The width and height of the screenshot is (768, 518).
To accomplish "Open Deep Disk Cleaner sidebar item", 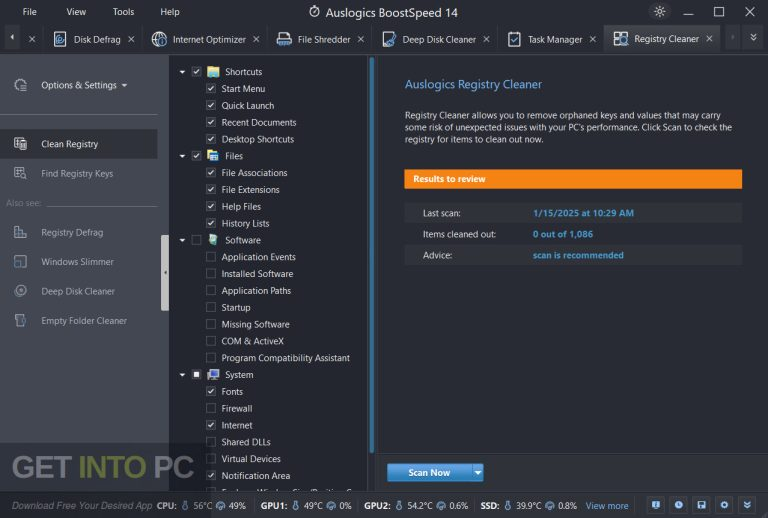I will point(79,291).
